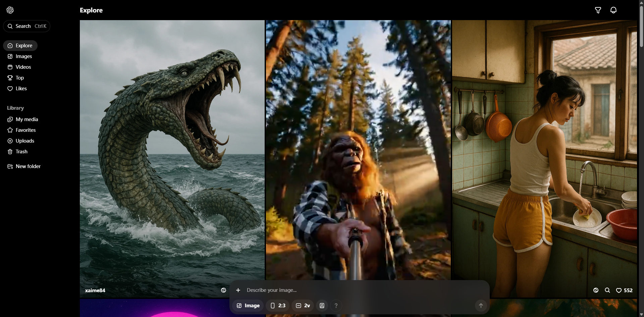644x317 pixels.
Task: Click magnifier icon on kitchen image
Action: pos(607,290)
